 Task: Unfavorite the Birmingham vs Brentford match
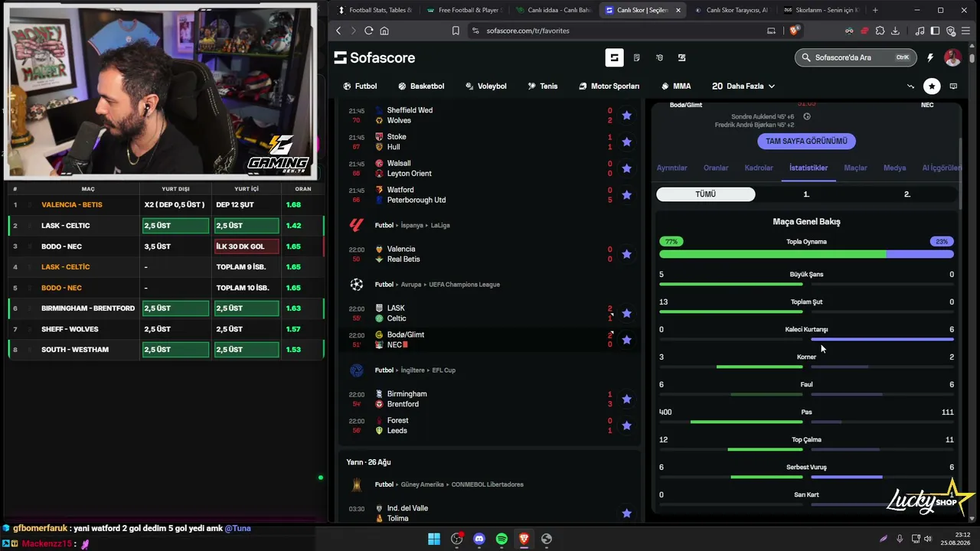click(626, 399)
